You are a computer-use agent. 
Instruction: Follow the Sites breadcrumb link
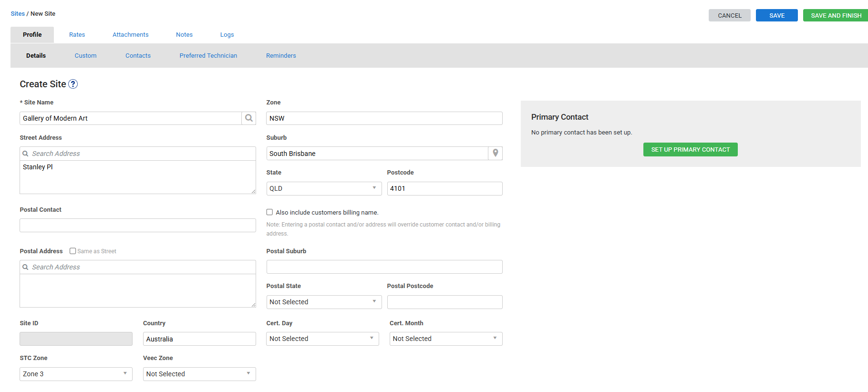[18, 14]
